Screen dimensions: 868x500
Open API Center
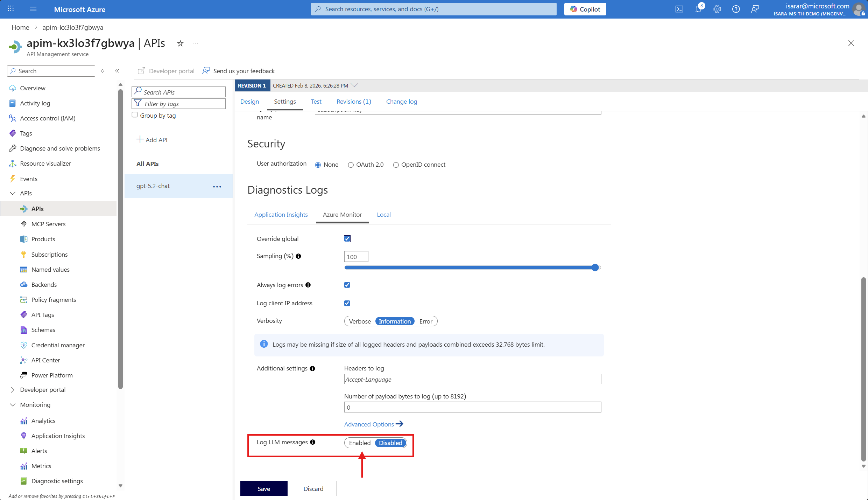coord(45,360)
